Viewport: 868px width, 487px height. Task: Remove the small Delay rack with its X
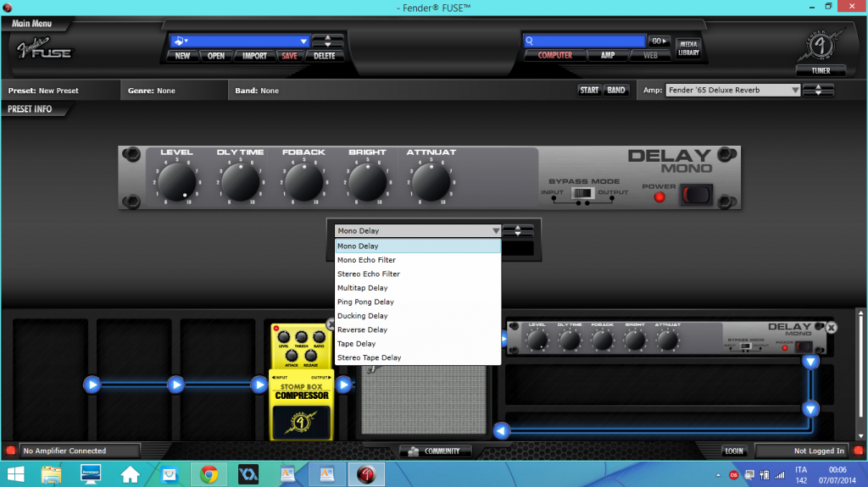pyautogui.click(x=831, y=328)
